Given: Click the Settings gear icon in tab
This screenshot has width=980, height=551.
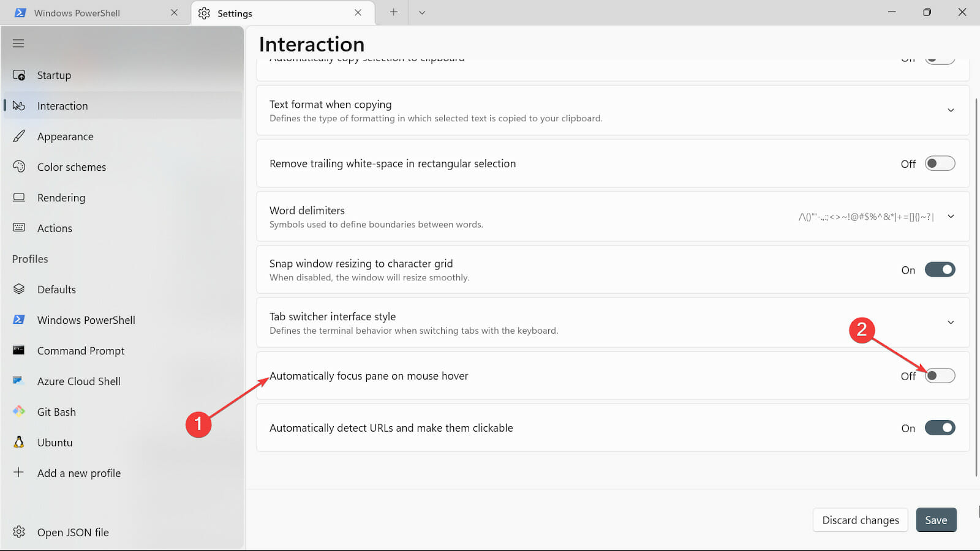Looking at the screenshot, I should 205,13.
